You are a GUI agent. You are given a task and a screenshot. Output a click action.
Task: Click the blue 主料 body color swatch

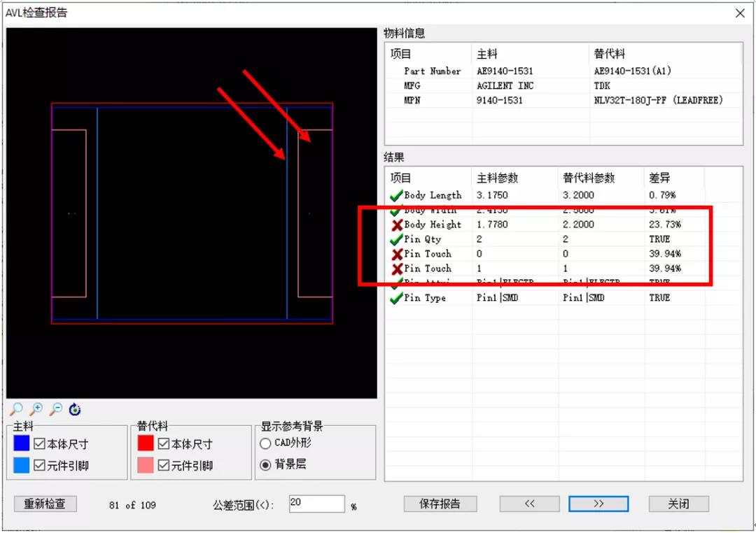tap(21, 443)
